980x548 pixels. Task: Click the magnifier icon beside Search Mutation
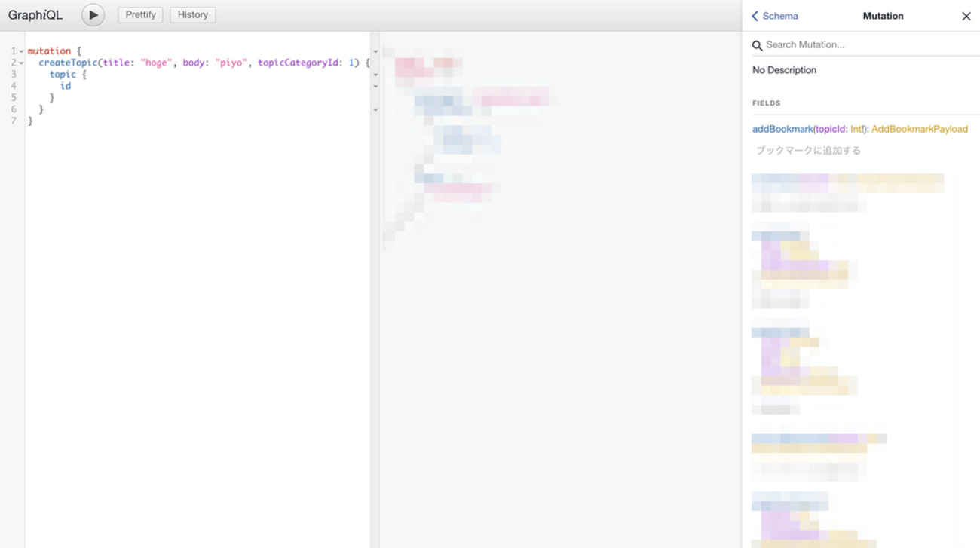758,46
